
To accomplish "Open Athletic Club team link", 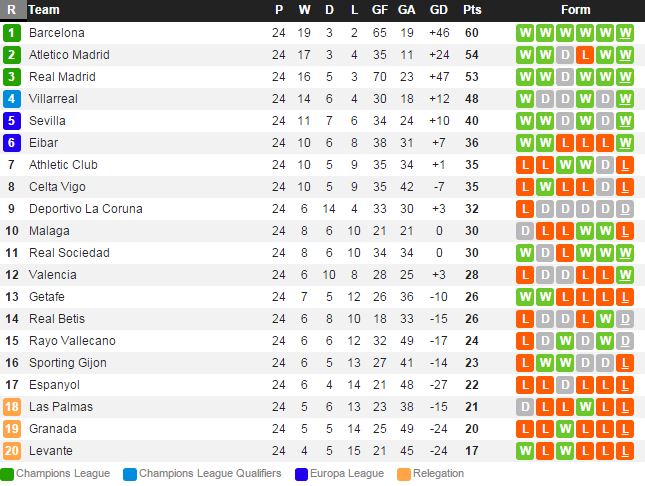I will 62,165.
